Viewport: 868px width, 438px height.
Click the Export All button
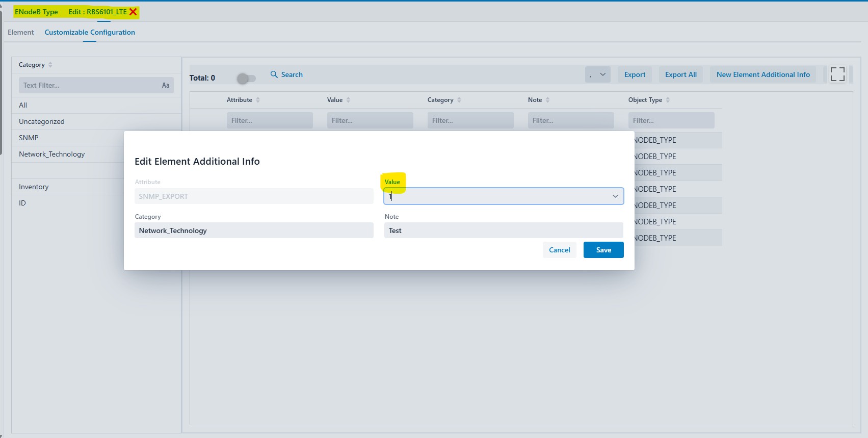coord(680,74)
